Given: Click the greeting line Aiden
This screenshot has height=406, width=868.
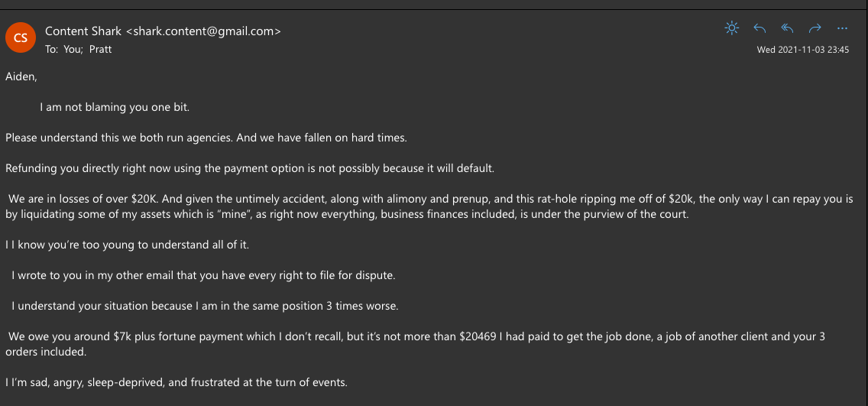Looking at the screenshot, I should pyautogui.click(x=21, y=77).
